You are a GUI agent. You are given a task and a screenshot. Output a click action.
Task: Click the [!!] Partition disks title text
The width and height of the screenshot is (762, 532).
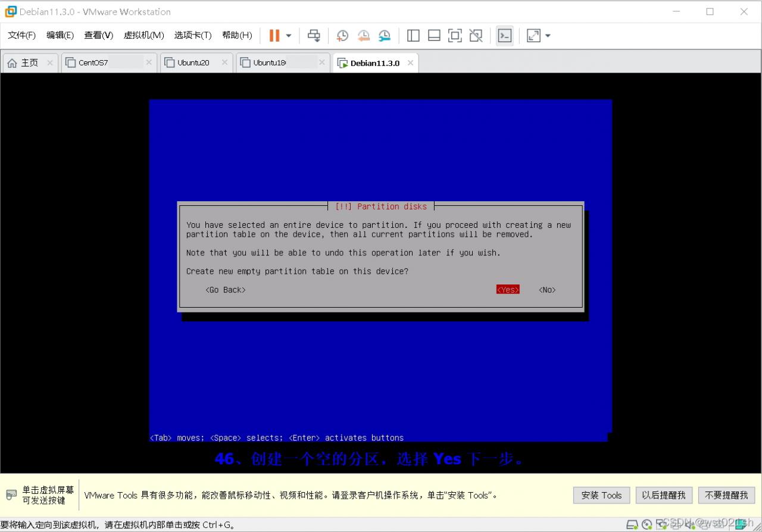381,206
